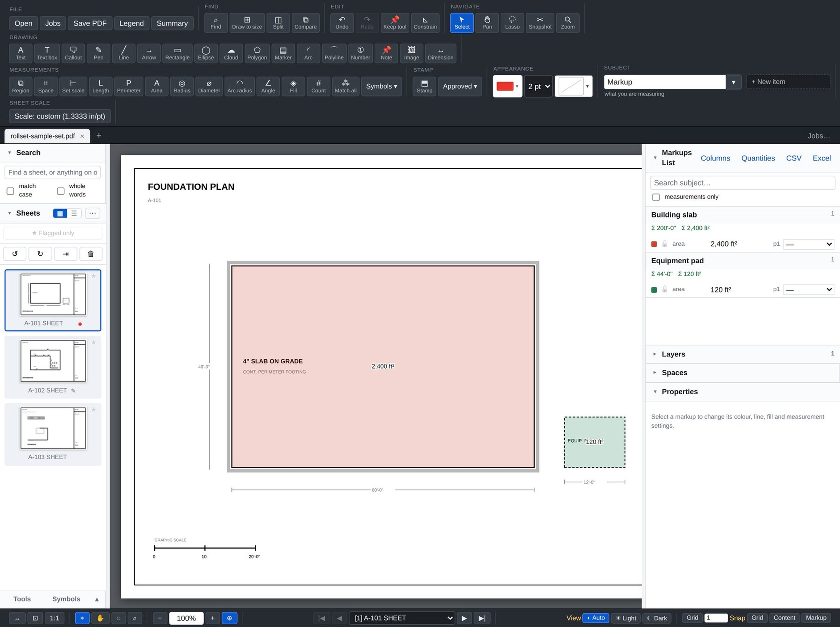
Task: Export markups via Excel link
Action: pos(822,158)
